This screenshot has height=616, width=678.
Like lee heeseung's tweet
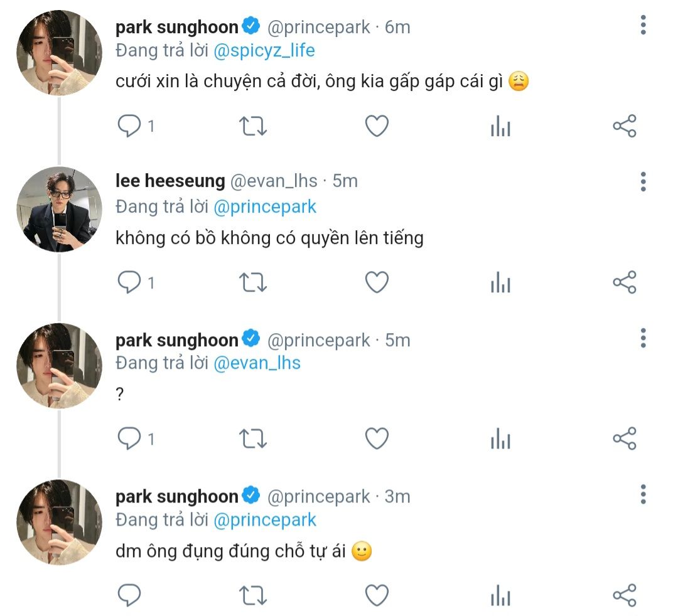(x=377, y=283)
